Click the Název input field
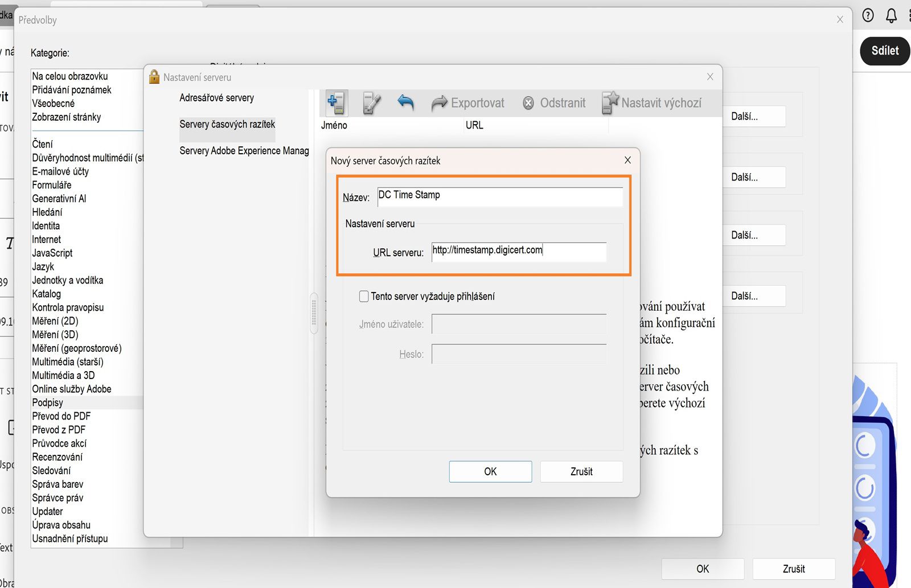 [x=500, y=197]
